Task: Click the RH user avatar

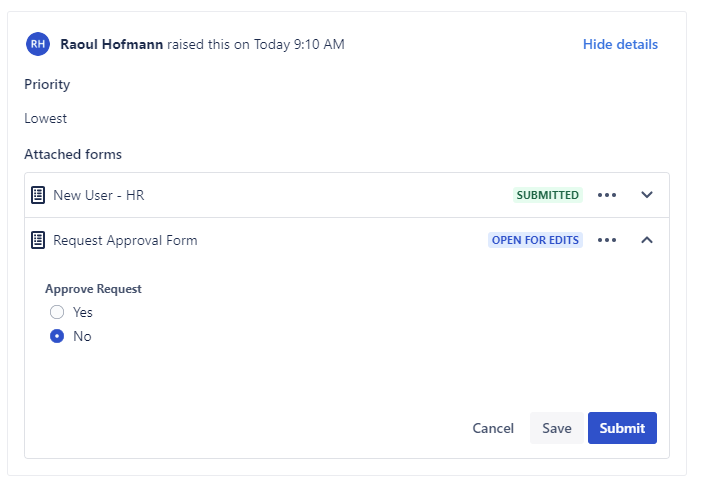Action: click(x=38, y=44)
